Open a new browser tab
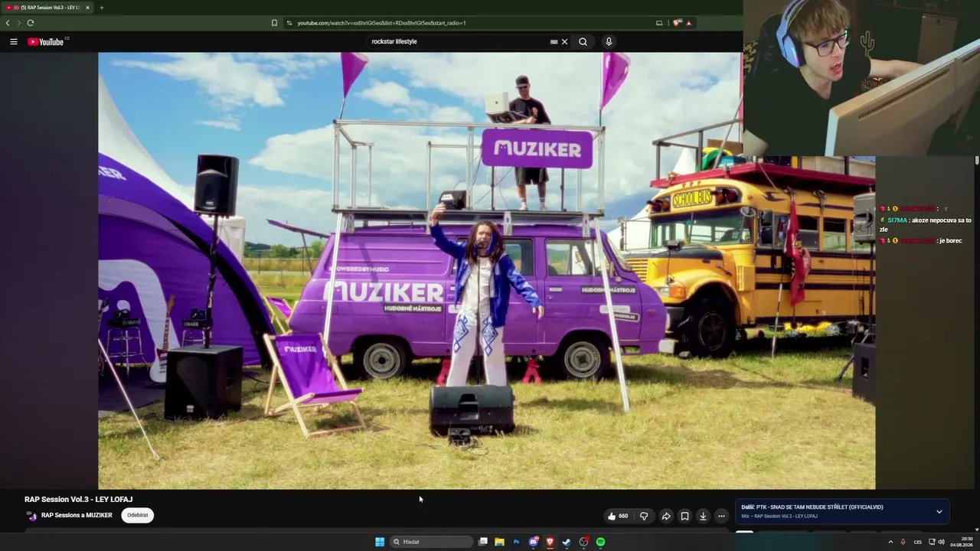Screen dimensions: 980x551 [x=101, y=8]
